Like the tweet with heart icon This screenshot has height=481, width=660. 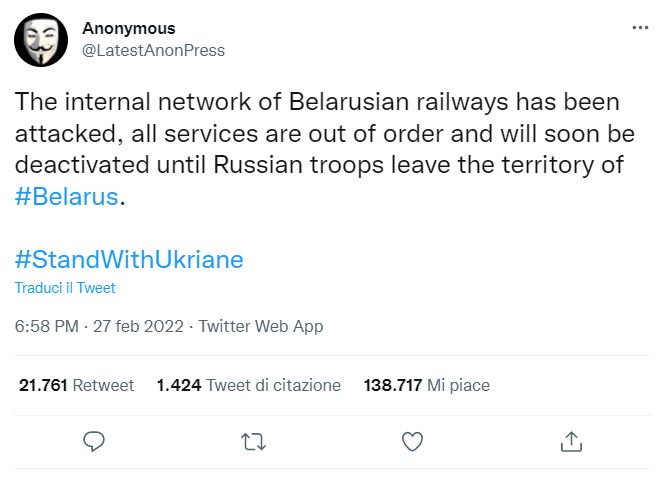[x=411, y=440]
